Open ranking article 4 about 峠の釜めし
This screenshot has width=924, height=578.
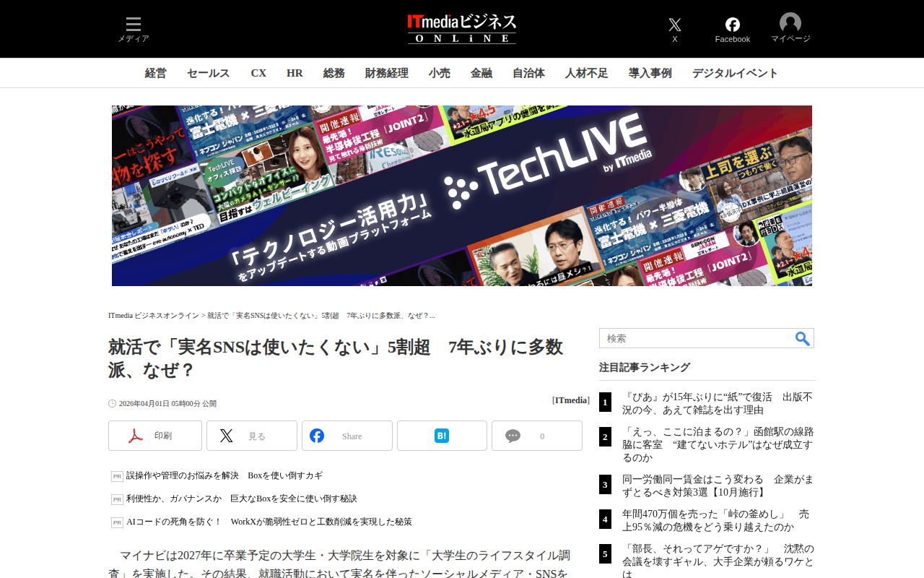pos(718,520)
